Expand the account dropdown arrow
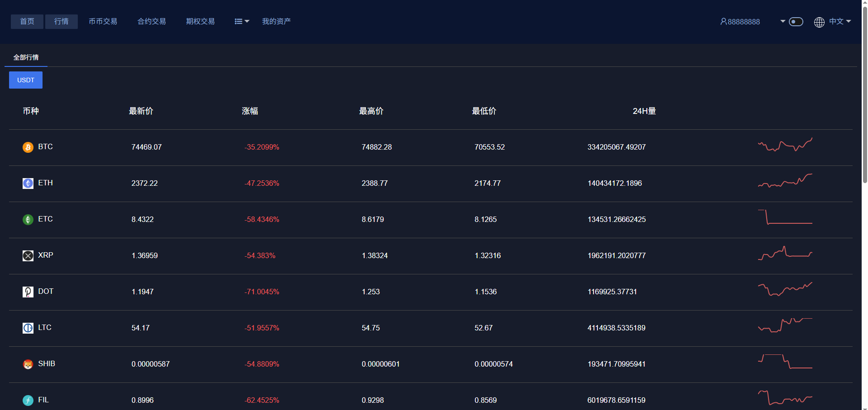The width and height of the screenshot is (868, 410). pyautogui.click(x=783, y=21)
